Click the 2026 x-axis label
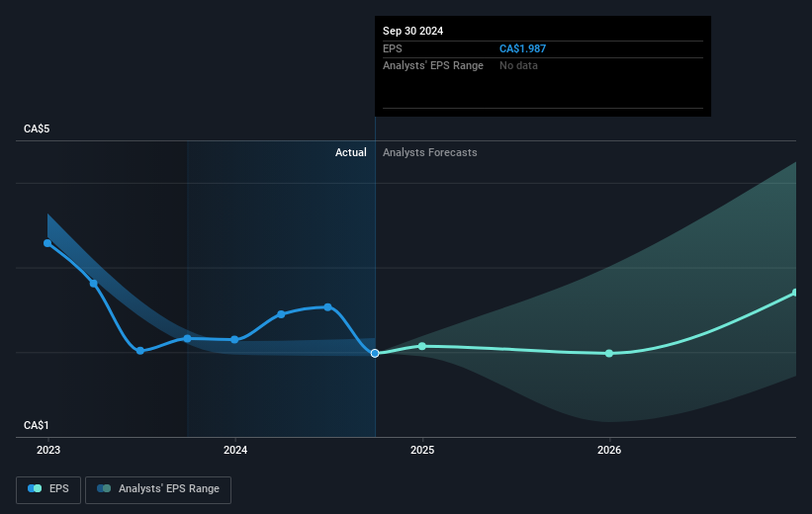Viewport: 812px width, 514px height. pos(609,451)
